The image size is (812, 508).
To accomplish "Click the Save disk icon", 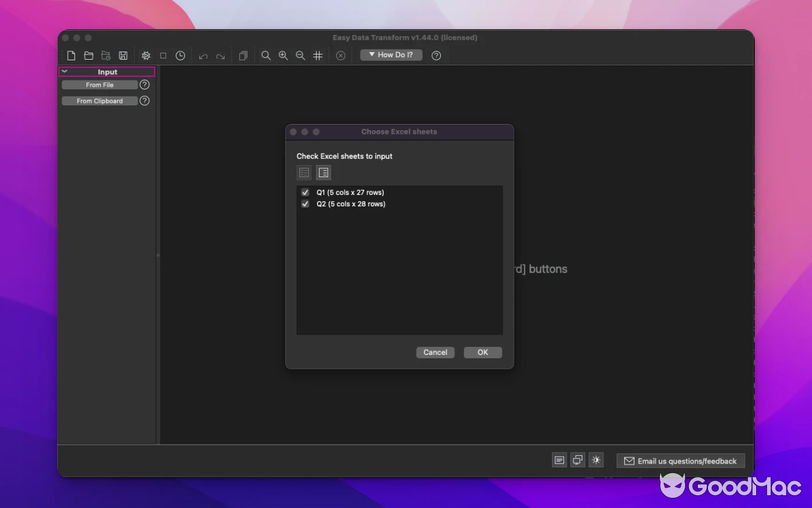I will [123, 56].
